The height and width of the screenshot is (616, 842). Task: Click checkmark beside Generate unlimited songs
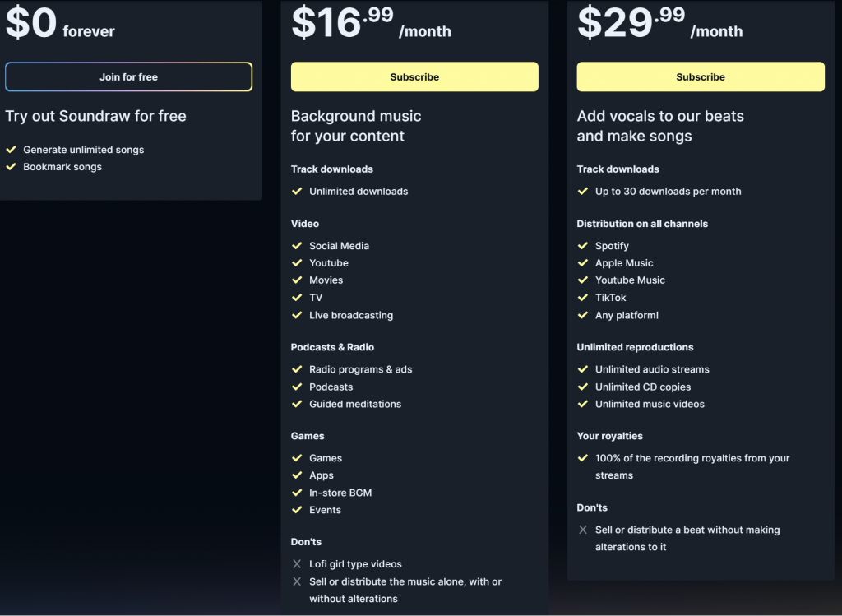(x=12, y=150)
